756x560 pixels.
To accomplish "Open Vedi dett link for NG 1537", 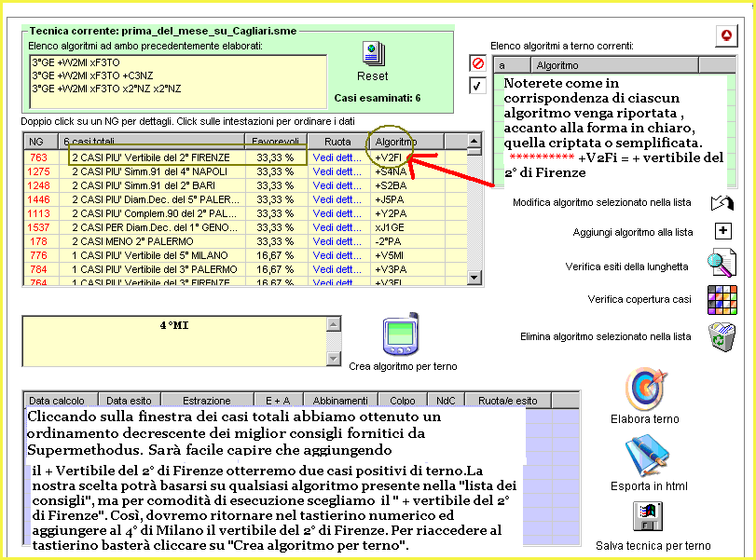I will tap(337, 227).
